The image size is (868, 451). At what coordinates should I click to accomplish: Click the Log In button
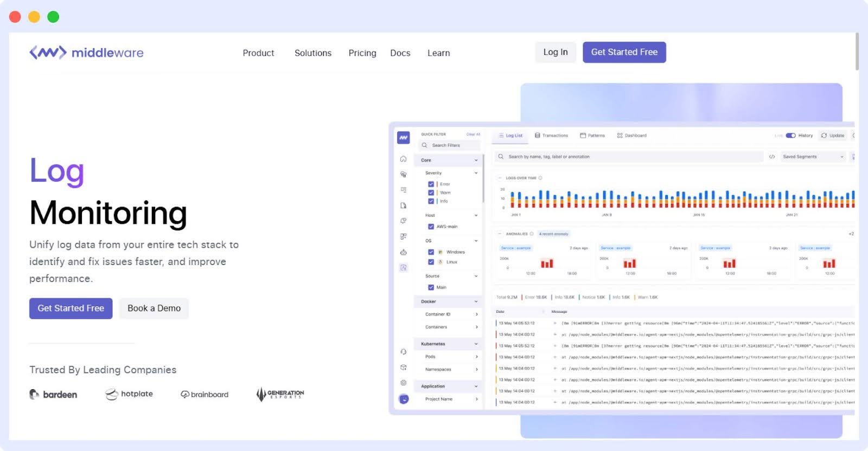556,52
